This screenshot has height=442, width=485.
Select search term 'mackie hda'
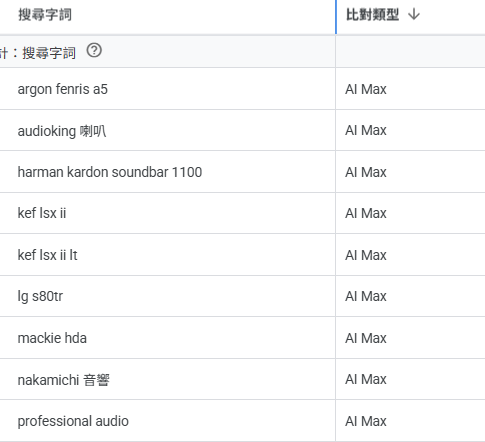[52, 338]
